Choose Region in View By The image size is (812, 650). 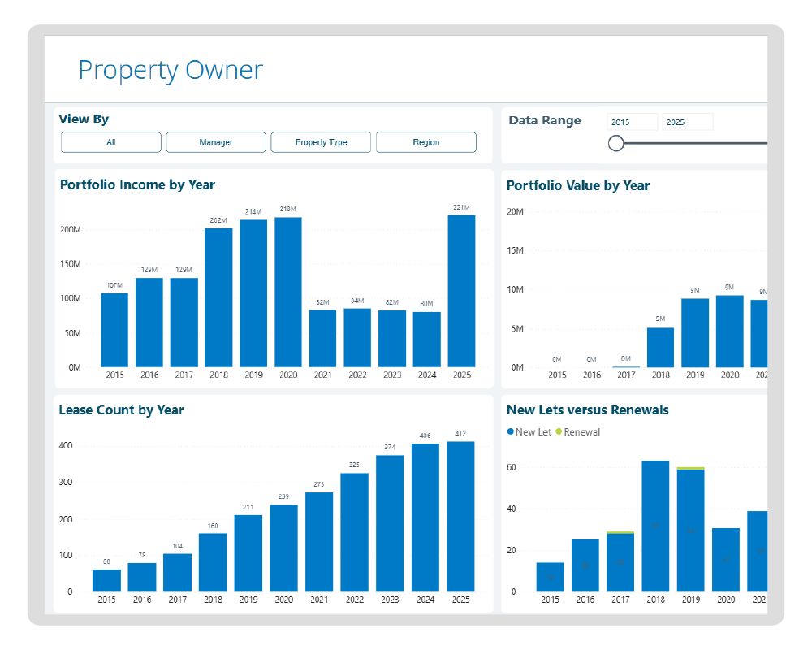pyautogui.click(x=425, y=142)
